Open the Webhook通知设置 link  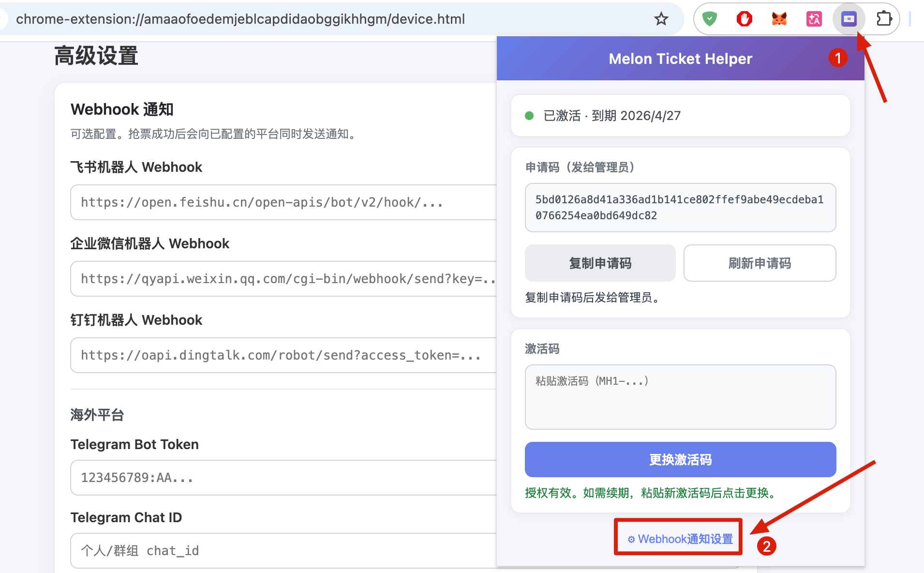[680, 539]
